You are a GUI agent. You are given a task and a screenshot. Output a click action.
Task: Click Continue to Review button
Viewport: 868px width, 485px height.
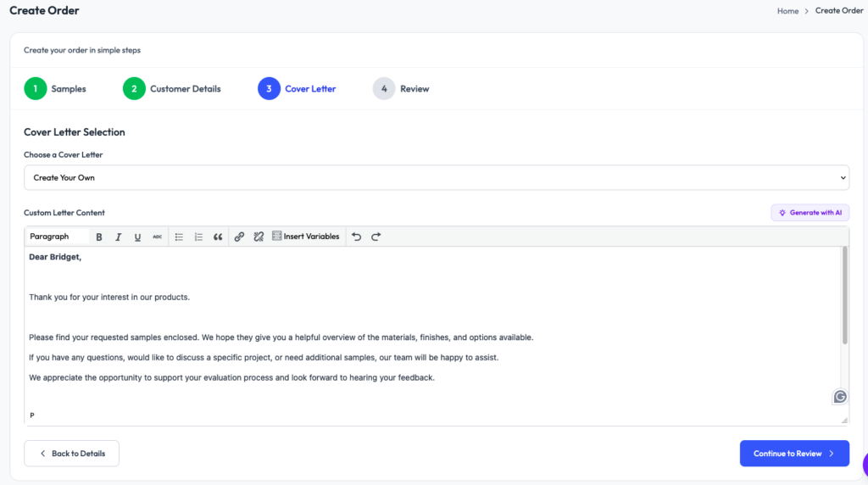pos(793,454)
